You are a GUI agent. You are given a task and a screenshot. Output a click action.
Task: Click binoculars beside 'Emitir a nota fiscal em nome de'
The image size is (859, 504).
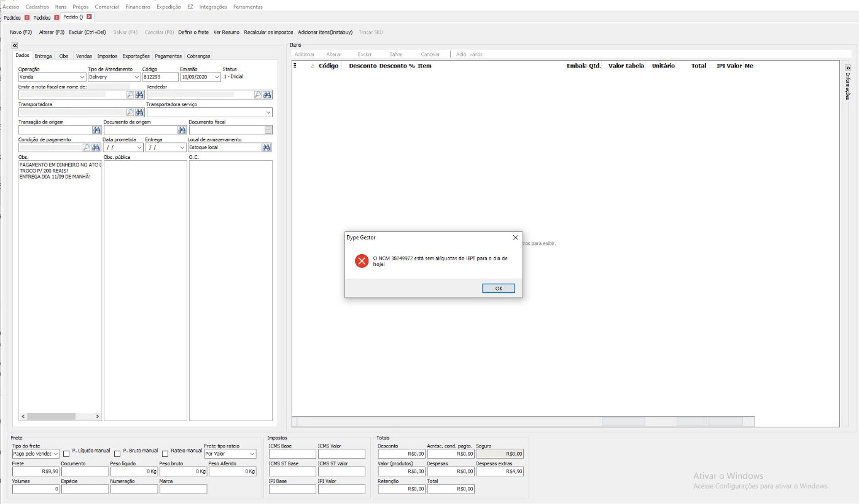click(x=139, y=95)
